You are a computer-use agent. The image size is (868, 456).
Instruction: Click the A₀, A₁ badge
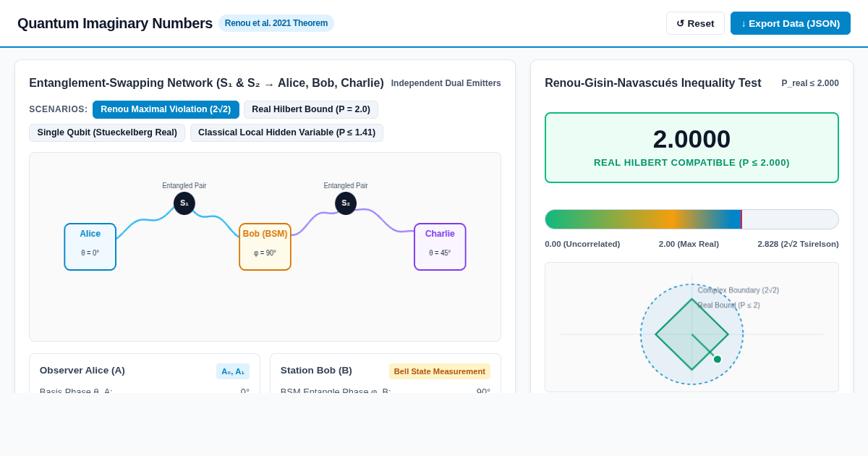click(x=233, y=371)
